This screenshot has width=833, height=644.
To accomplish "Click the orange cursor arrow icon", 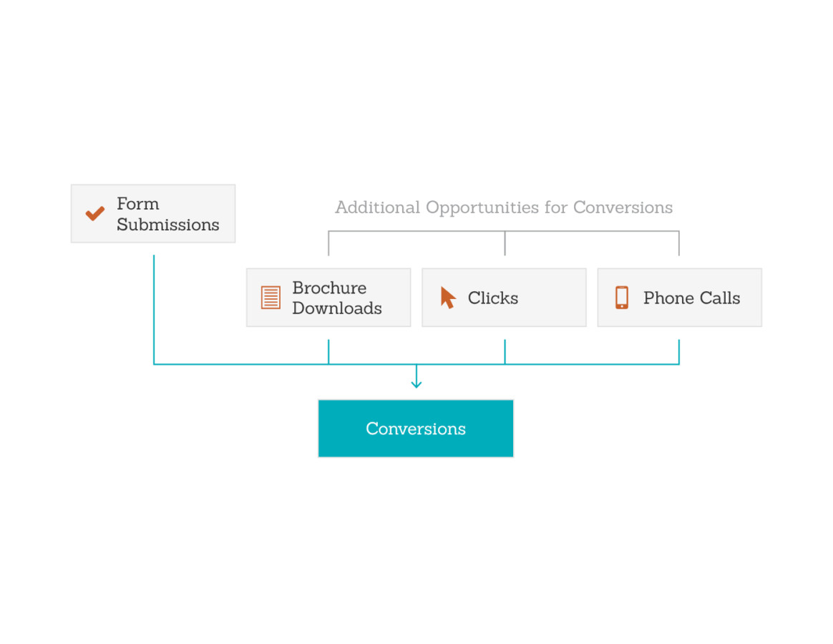I will (x=448, y=298).
